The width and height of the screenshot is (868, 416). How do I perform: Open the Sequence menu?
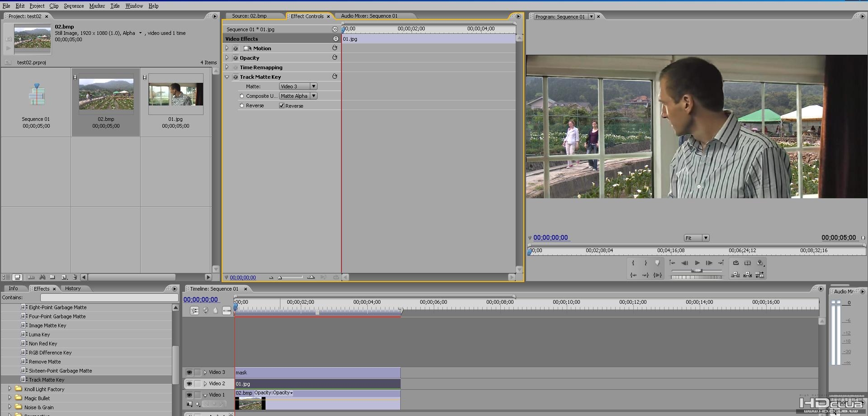tap(73, 6)
